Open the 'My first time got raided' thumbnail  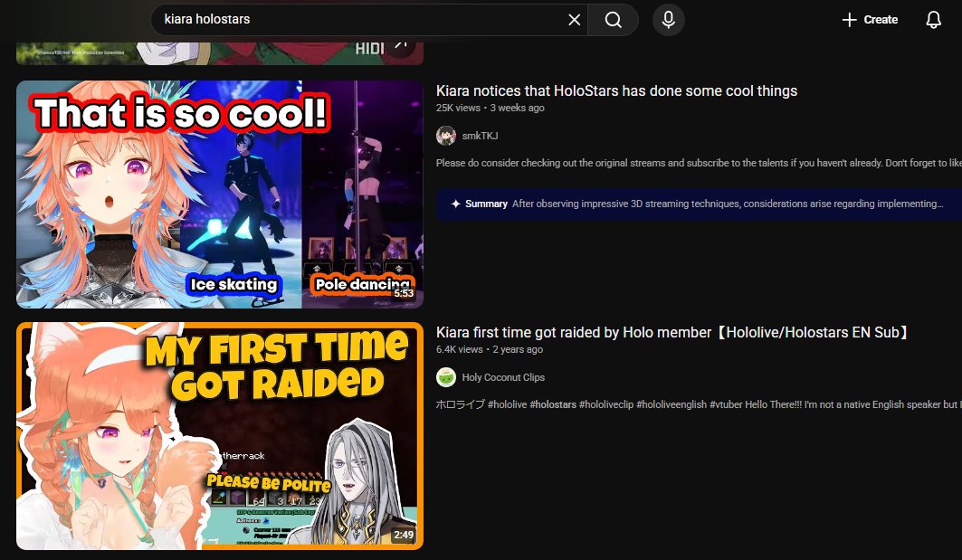click(220, 435)
